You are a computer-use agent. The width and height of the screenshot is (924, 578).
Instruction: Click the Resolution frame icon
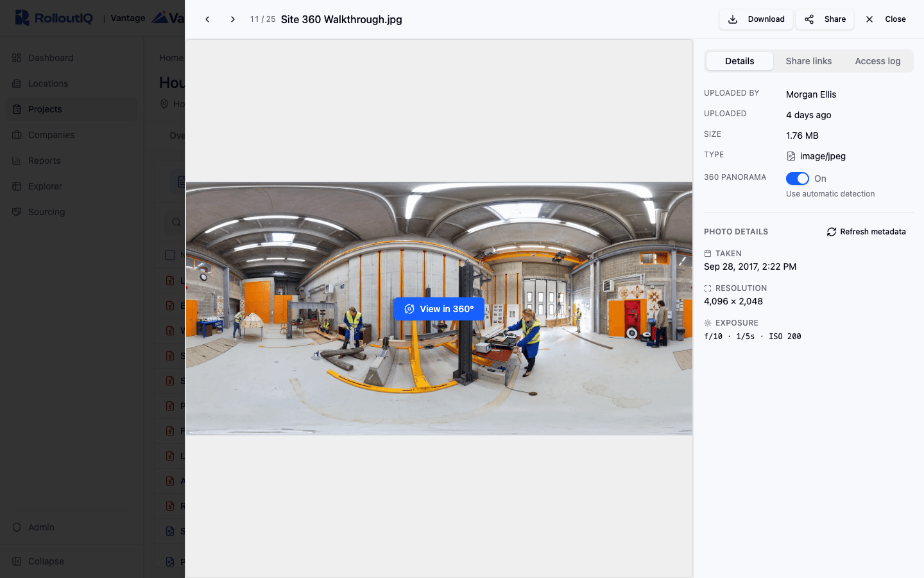click(708, 288)
